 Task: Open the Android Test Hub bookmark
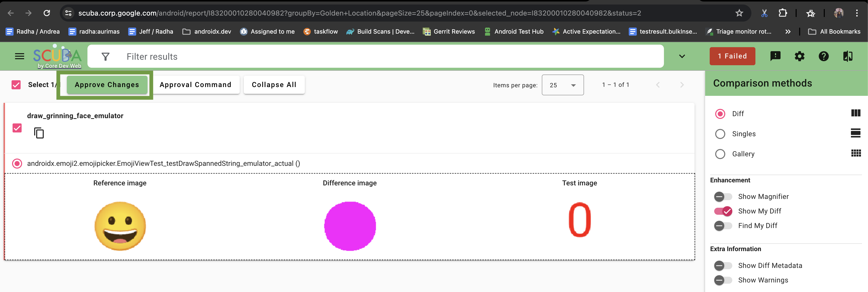(513, 32)
